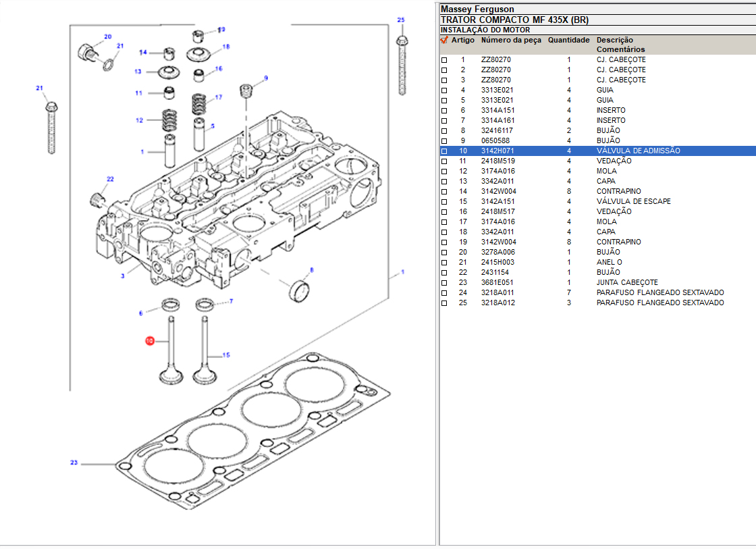The image size is (756, 549).
Task: Click callout 9 at top of diagram
Action: [x=266, y=78]
